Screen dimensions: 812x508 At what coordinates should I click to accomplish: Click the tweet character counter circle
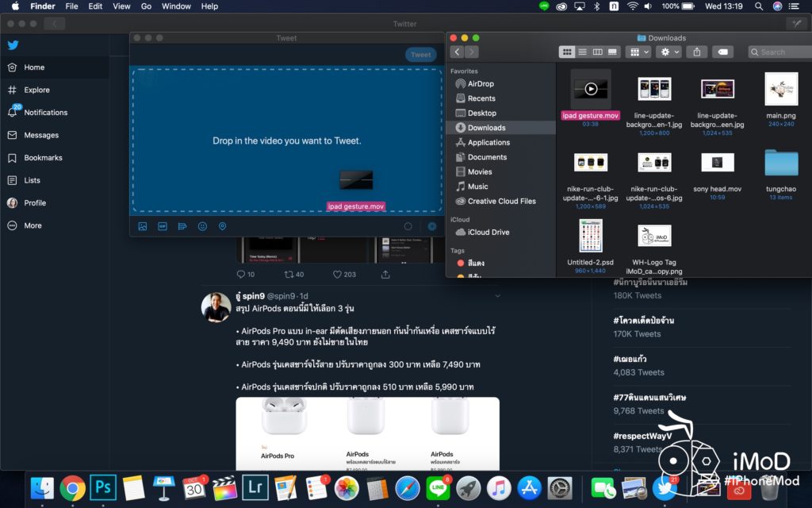tap(408, 226)
